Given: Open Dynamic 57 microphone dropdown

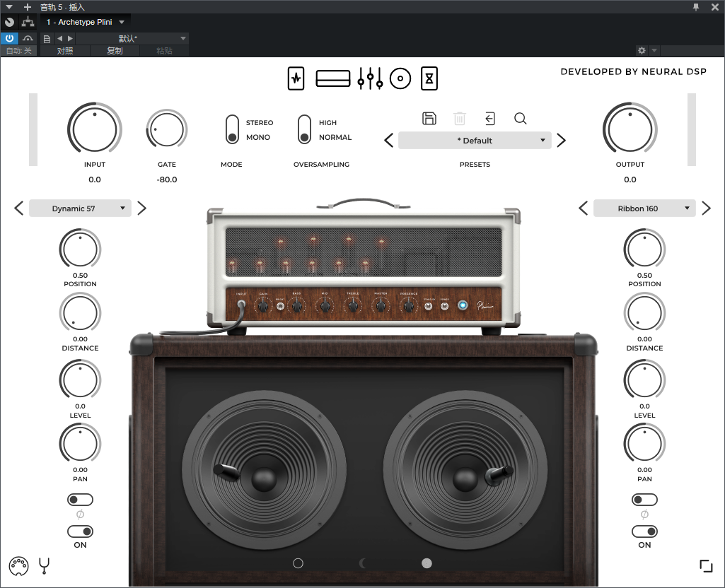Looking at the screenshot, I should (x=80, y=208).
